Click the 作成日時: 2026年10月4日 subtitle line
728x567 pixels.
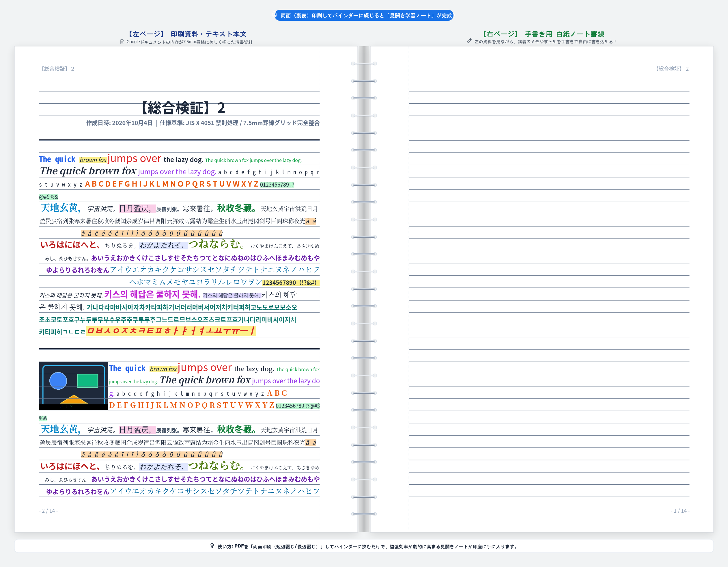click(x=203, y=123)
